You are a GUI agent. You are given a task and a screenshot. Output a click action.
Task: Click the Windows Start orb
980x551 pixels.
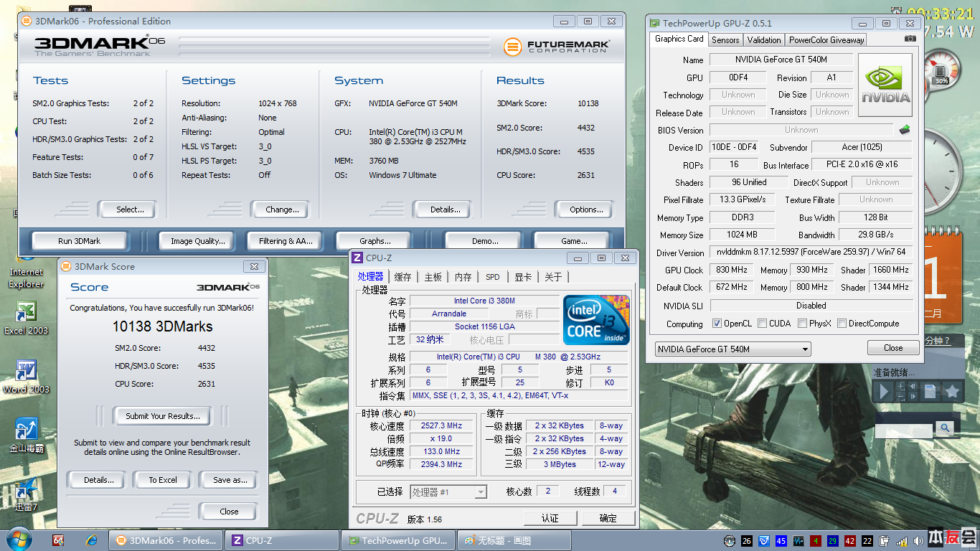coord(18,539)
